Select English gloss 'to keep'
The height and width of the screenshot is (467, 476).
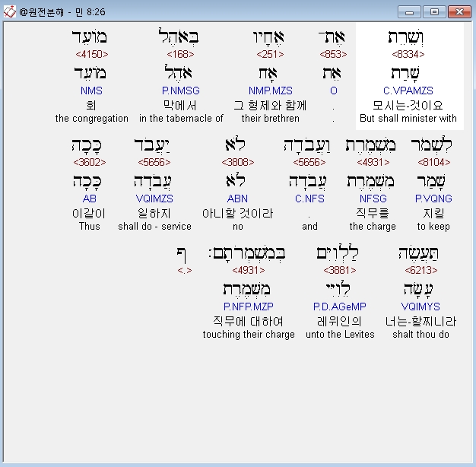point(433,226)
